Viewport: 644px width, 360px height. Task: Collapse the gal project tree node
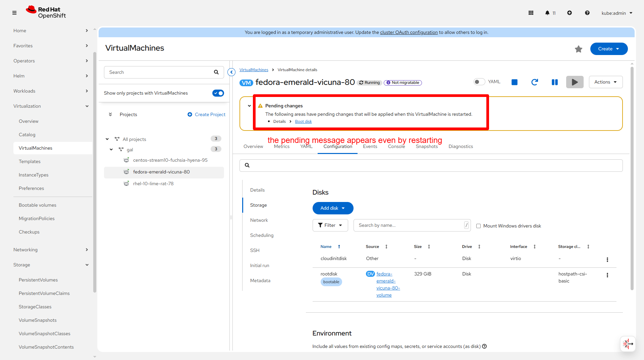click(111, 150)
